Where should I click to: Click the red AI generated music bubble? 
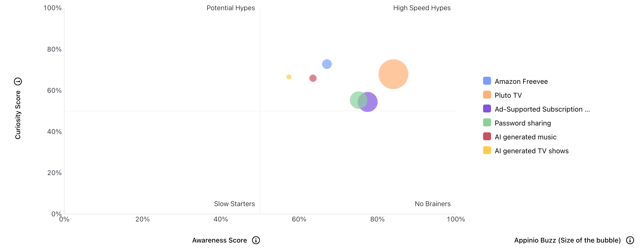313,78
